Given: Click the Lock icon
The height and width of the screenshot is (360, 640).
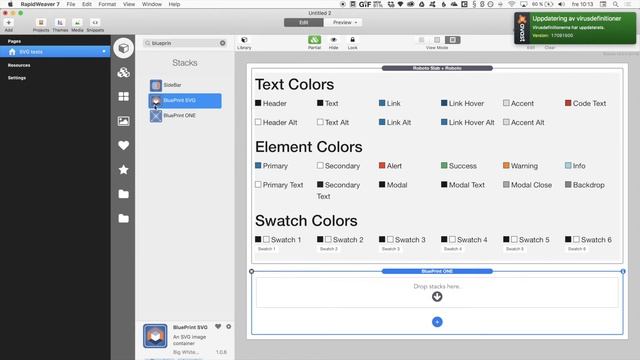Looking at the screenshot, I should click(352, 40).
